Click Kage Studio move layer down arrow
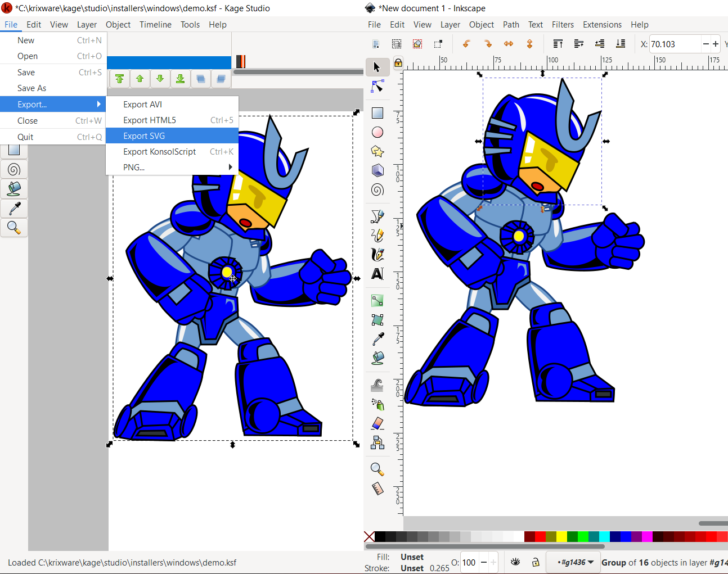The height and width of the screenshot is (574, 728). [160, 79]
